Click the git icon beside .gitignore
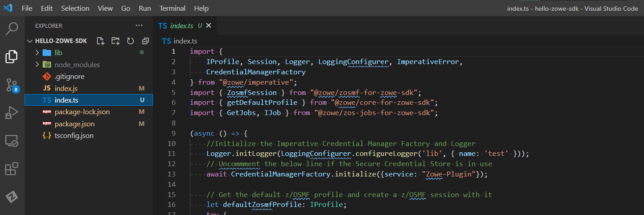 tap(47, 77)
